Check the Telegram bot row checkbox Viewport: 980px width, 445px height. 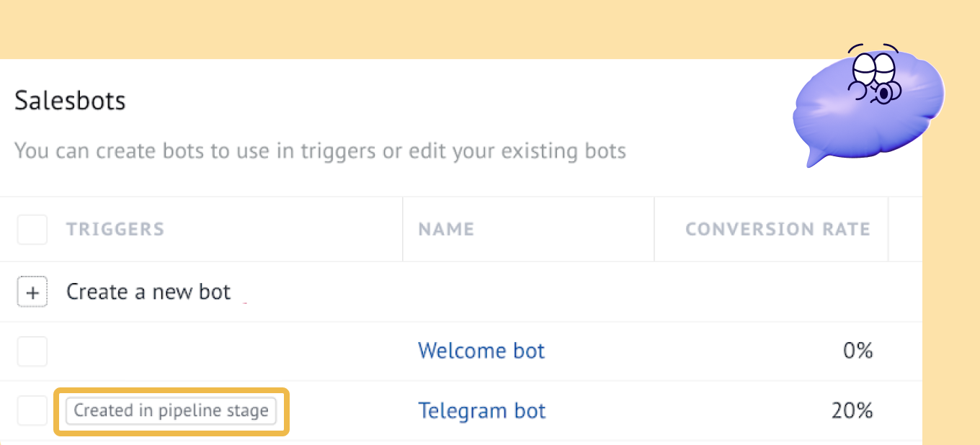click(32, 411)
